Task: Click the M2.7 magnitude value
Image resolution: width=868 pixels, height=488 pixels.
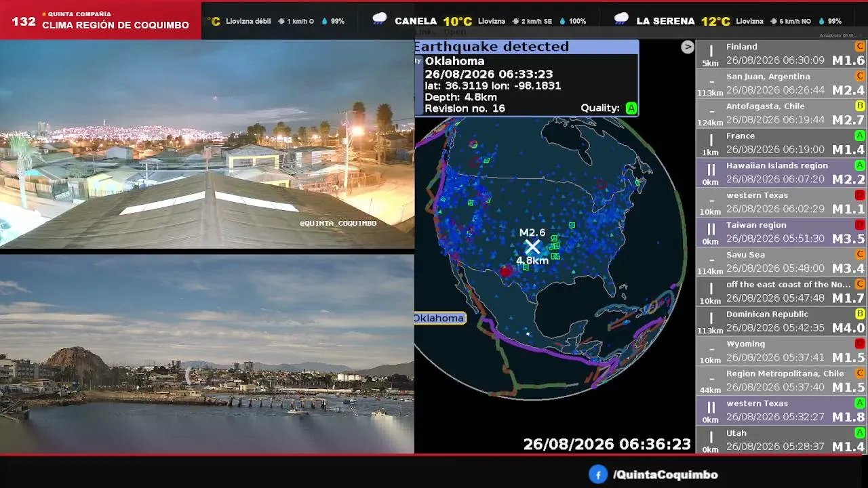Action: point(848,121)
